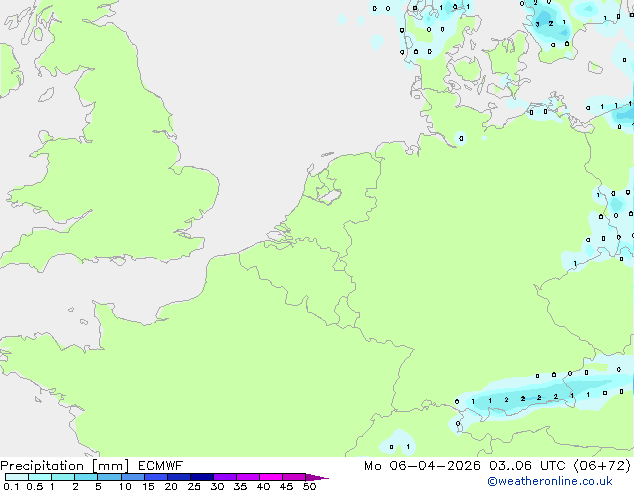The height and width of the screenshot is (490, 634).
Task: Click the 0.1–0.5 mm legend color swatch
Action: click(x=17, y=477)
